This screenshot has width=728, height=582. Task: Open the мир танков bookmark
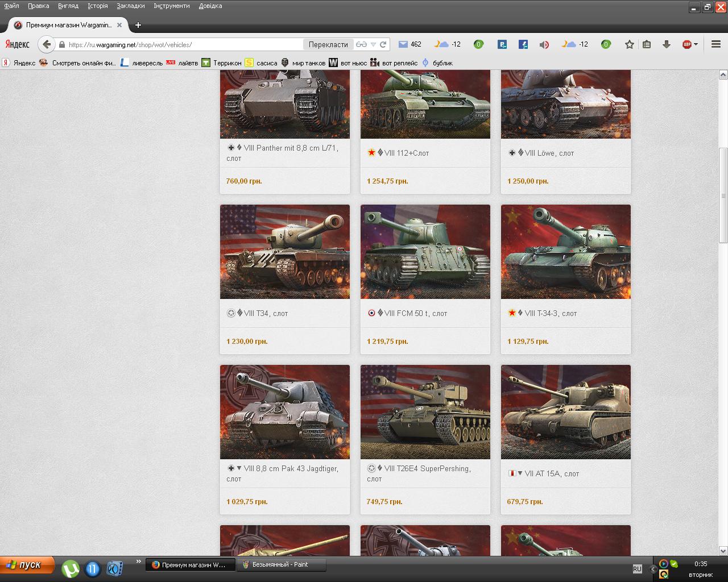(303, 63)
